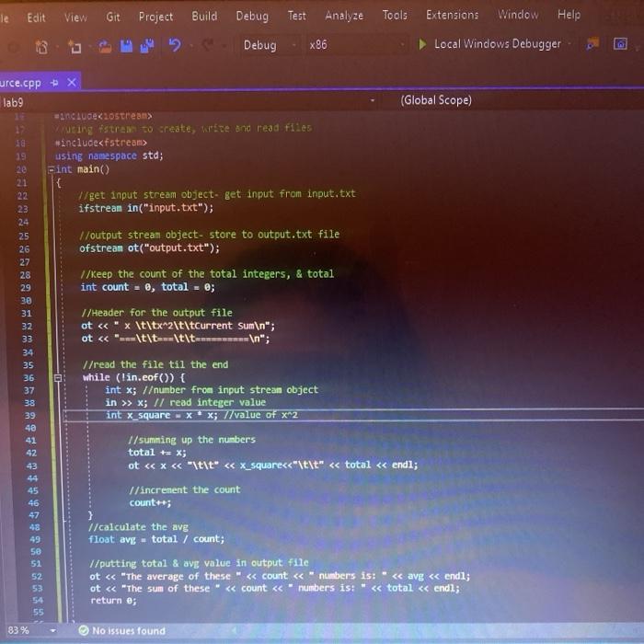Close the urce.cpp document tab
The height and width of the screenshot is (644, 644).
click(x=72, y=82)
